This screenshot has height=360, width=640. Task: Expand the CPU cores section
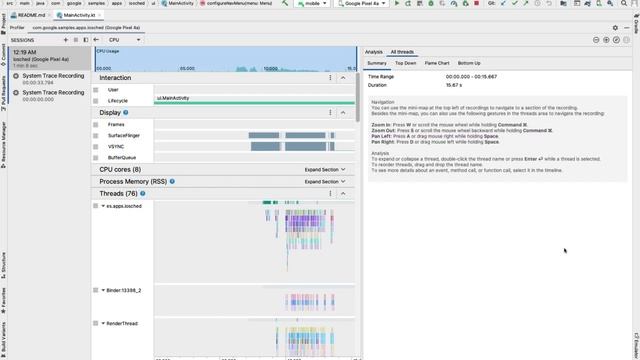(x=325, y=169)
